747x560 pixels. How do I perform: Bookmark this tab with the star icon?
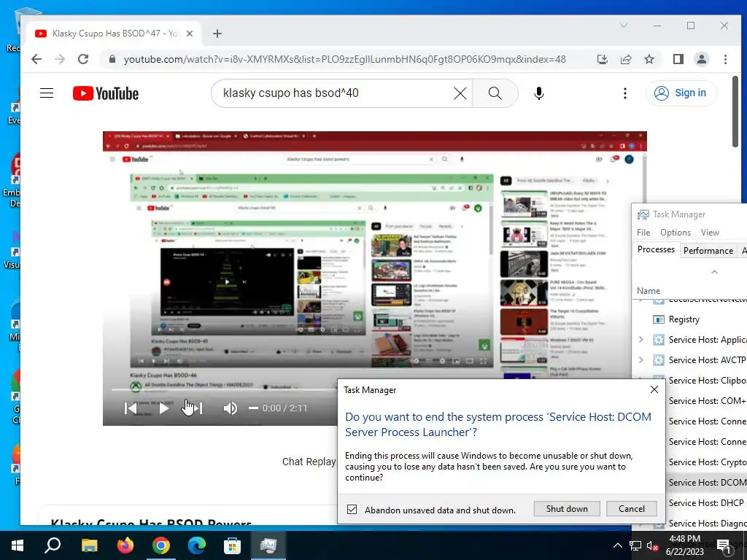[x=649, y=59]
